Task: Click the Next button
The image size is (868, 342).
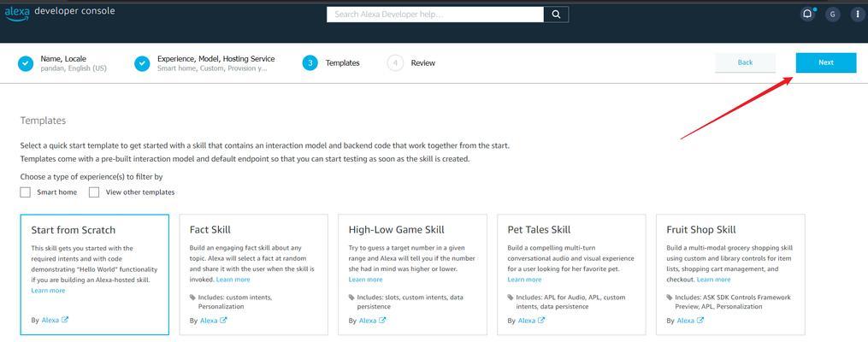Action: (826, 62)
